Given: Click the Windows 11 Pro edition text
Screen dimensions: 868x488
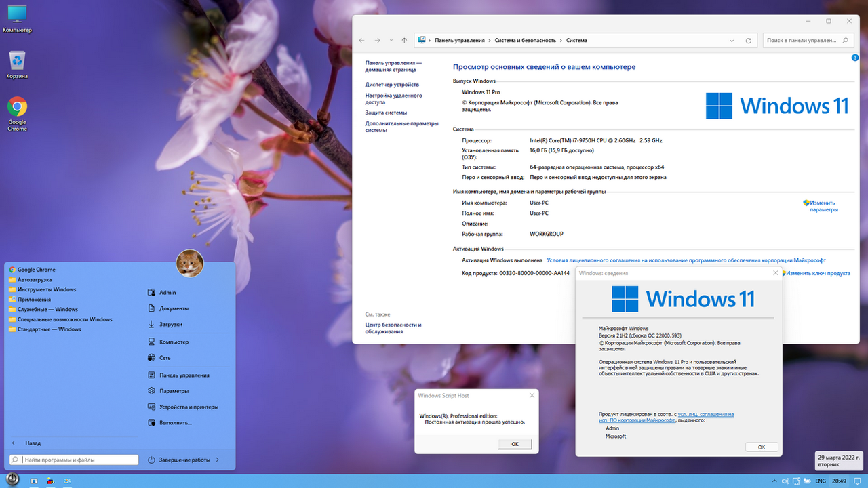Looking at the screenshot, I should pos(481,92).
